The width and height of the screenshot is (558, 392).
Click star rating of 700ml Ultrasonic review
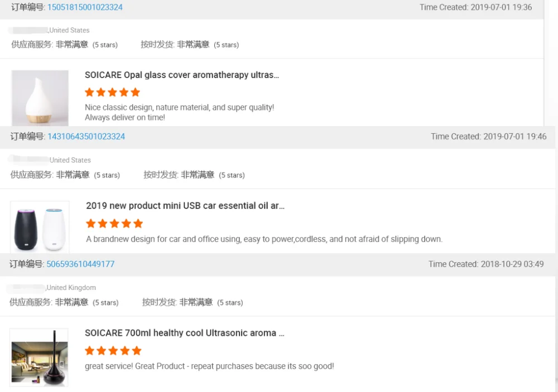(113, 351)
